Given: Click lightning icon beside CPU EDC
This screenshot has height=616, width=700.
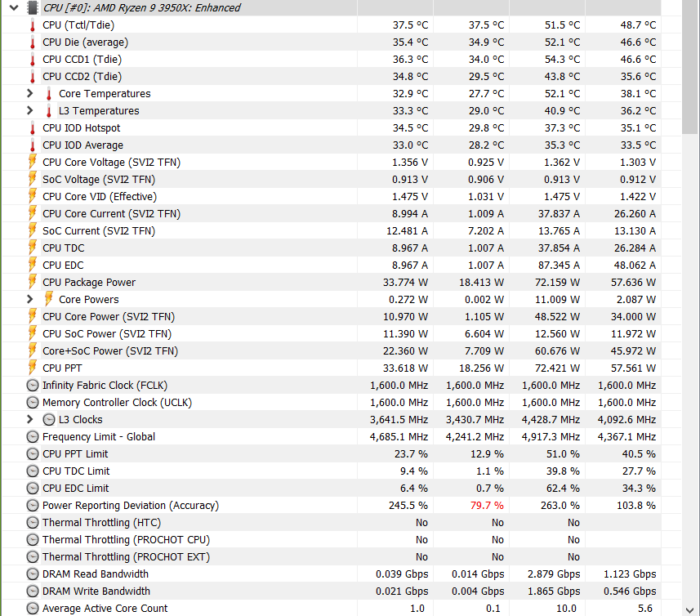Looking at the screenshot, I should 33,265.
